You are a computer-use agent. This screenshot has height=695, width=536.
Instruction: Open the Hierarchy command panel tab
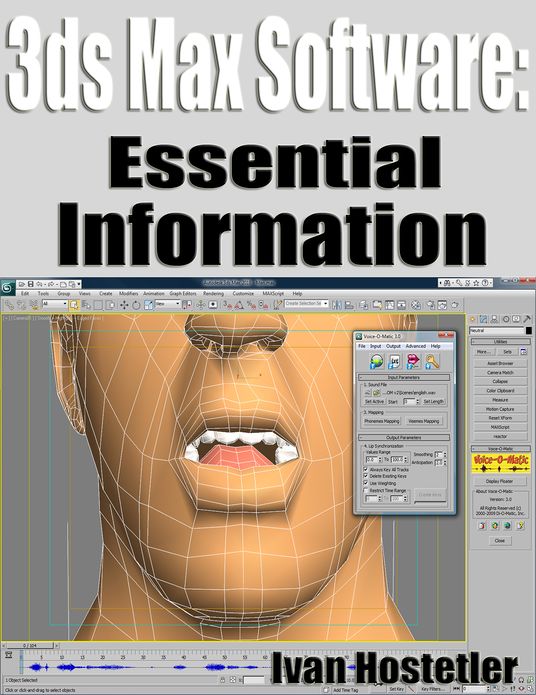tap(494, 319)
